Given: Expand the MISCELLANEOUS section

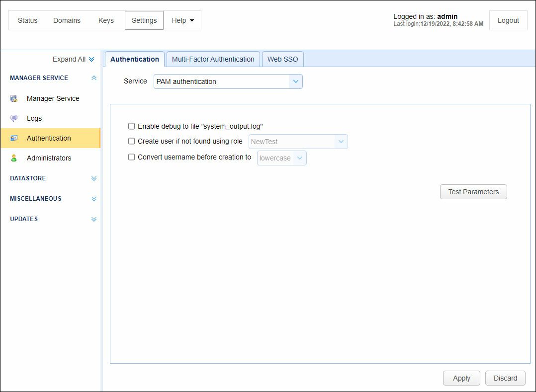Looking at the screenshot, I should click(94, 199).
